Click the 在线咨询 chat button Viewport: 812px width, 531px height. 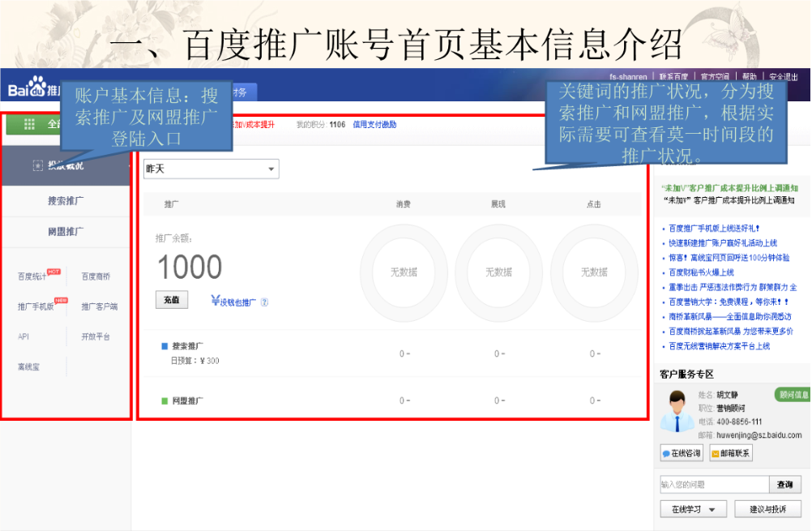tap(682, 453)
